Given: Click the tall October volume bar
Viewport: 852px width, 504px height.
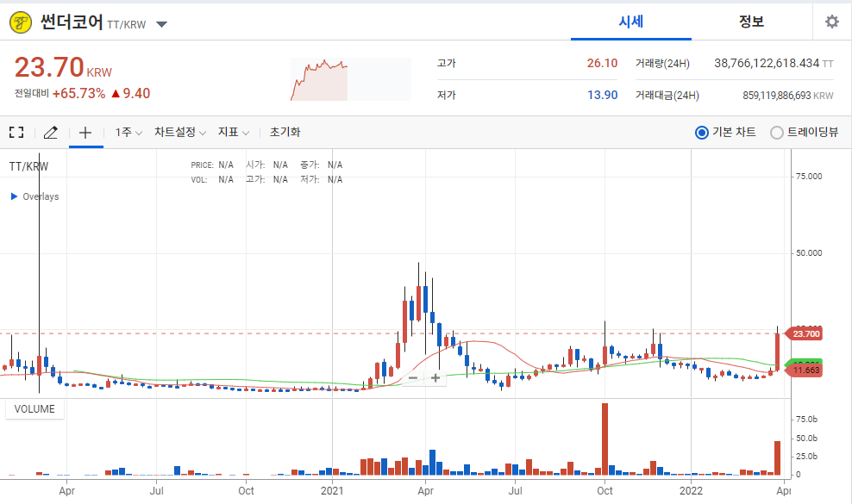Looking at the screenshot, I should point(605,439).
